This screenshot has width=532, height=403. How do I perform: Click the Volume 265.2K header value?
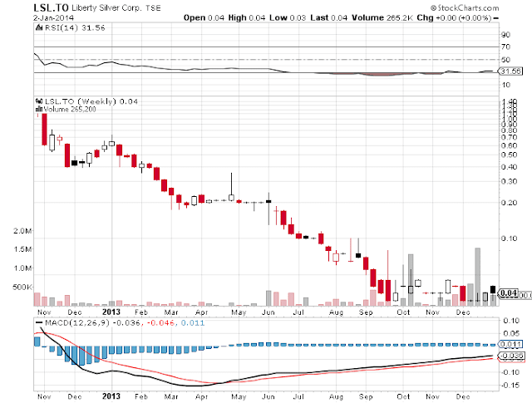pyautogui.click(x=382, y=17)
